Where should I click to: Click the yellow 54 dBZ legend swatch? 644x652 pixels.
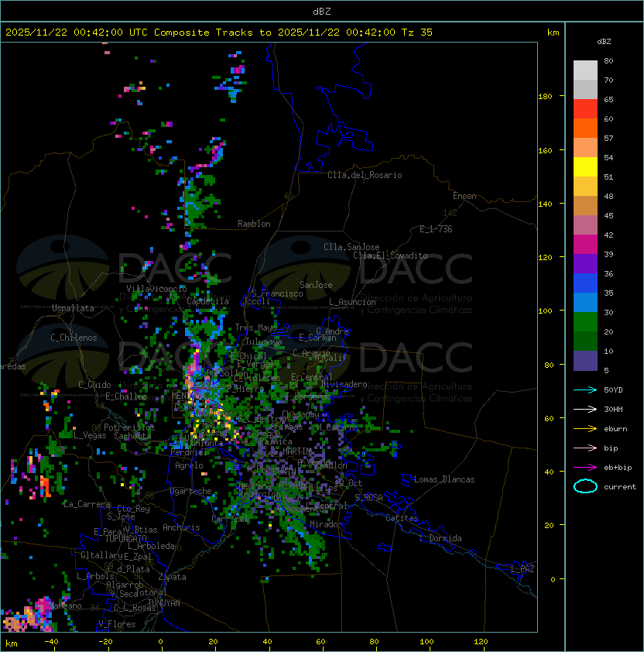coord(585,166)
